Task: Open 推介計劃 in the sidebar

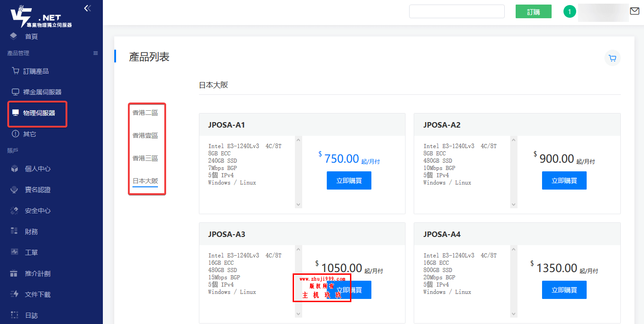Action: (x=37, y=274)
